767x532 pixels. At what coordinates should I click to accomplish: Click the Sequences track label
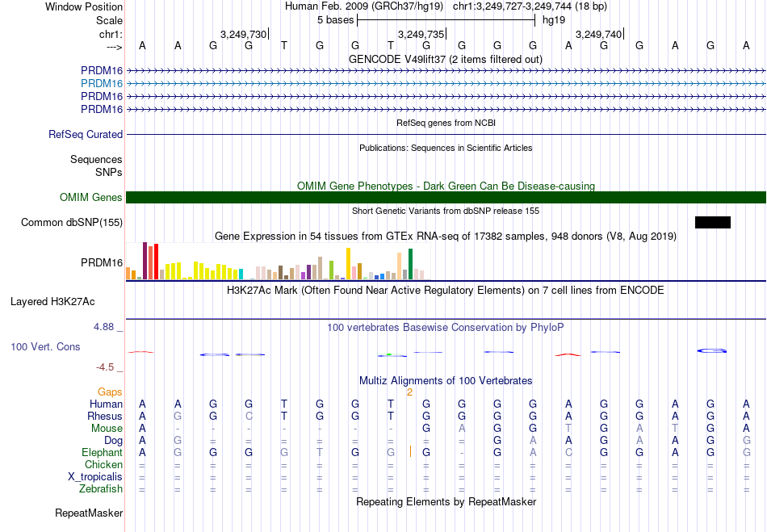pos(96,159)
